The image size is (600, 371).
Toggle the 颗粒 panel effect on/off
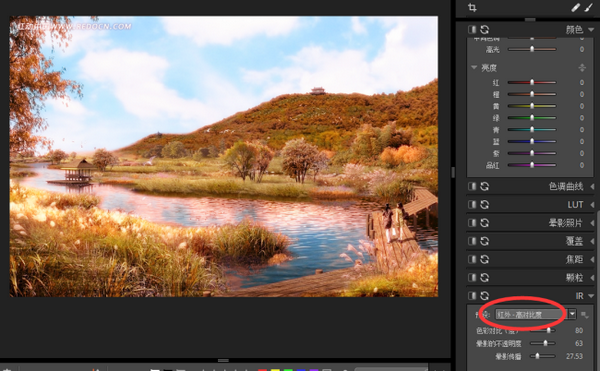click(x=472, y=277)
